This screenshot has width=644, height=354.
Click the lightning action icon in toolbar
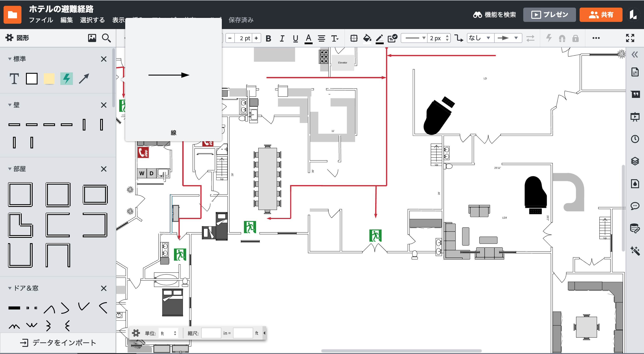549,38
